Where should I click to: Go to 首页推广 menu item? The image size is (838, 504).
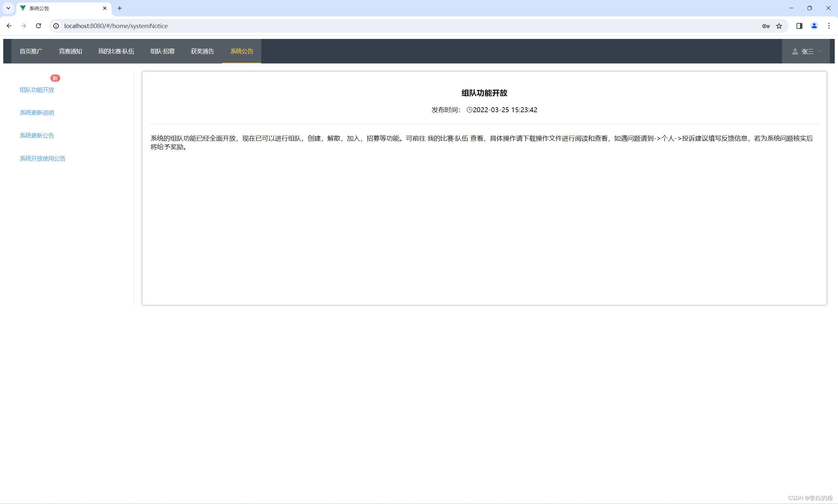31,51
